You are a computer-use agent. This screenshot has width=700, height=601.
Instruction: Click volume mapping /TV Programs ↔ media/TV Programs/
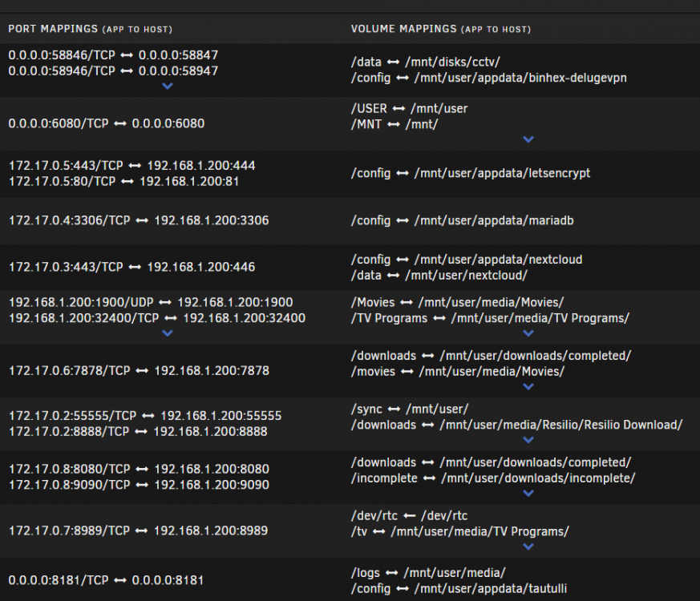click(x=490, y=318)
